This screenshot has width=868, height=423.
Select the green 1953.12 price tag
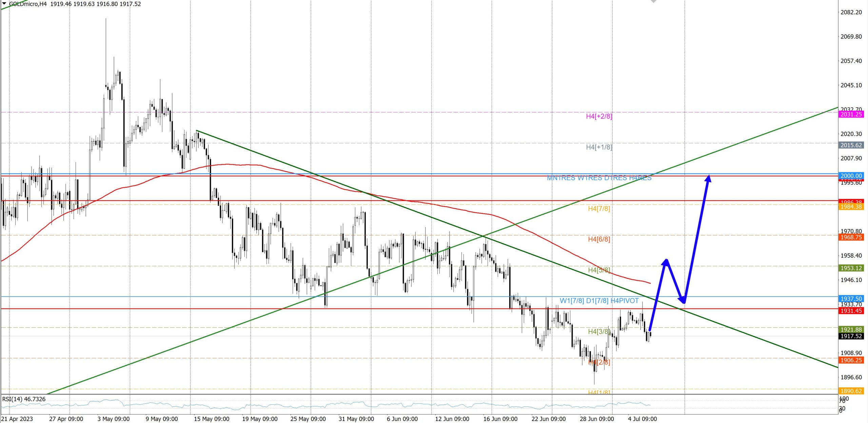851,268
